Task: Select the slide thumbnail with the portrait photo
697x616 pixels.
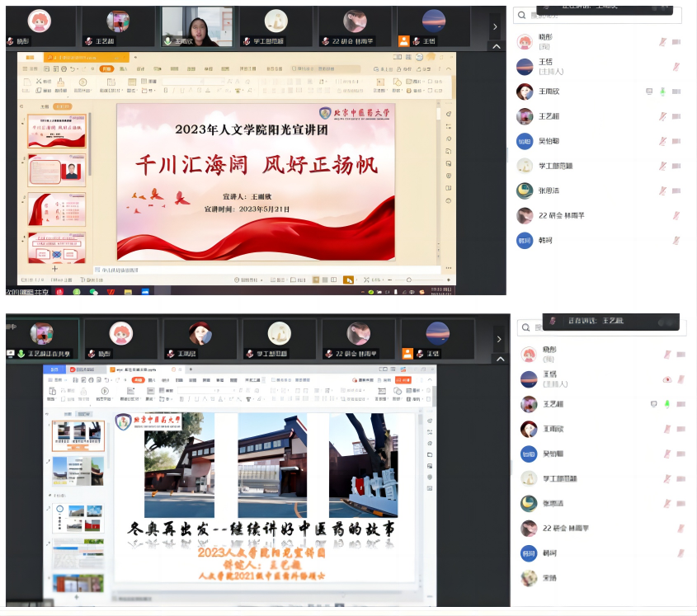Action: coord(57,170)
